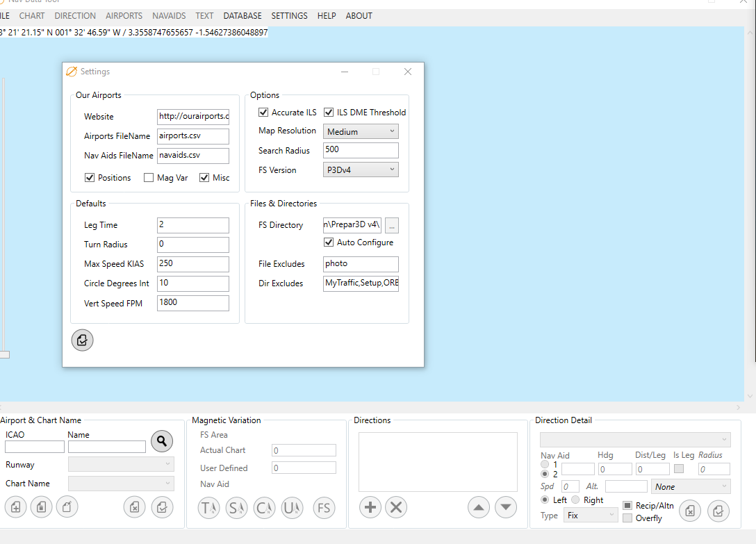
Task: Expand the FS Version dropdown
Action: point(361,170)
